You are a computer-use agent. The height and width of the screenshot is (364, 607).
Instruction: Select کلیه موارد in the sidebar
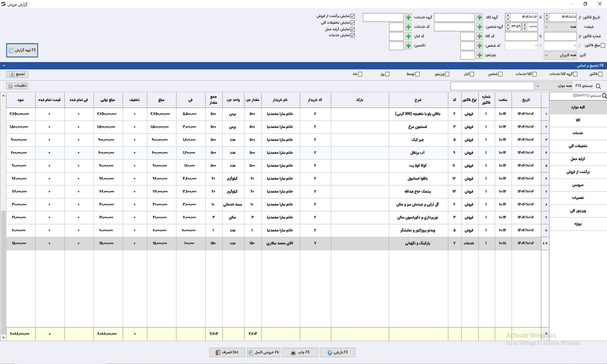(578, 108)
